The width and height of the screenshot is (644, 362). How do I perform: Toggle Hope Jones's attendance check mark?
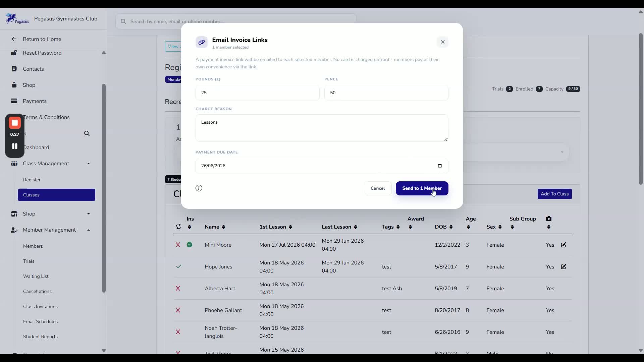[x=178, y=267]
